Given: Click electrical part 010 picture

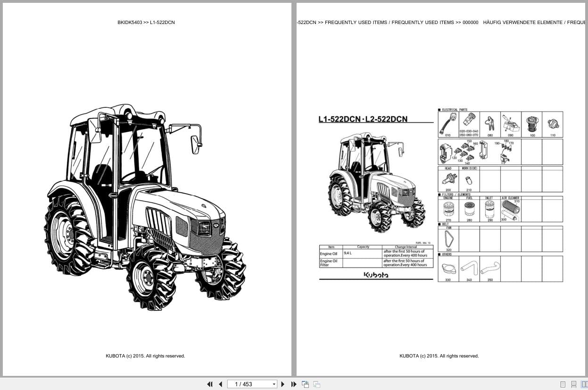Looking at the screenshot, I should [448, 124].
